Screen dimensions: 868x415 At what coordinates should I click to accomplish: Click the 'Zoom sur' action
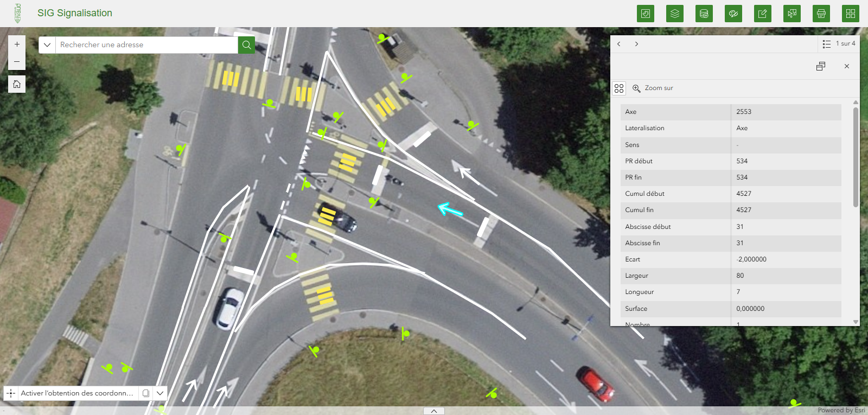(653, 88)
